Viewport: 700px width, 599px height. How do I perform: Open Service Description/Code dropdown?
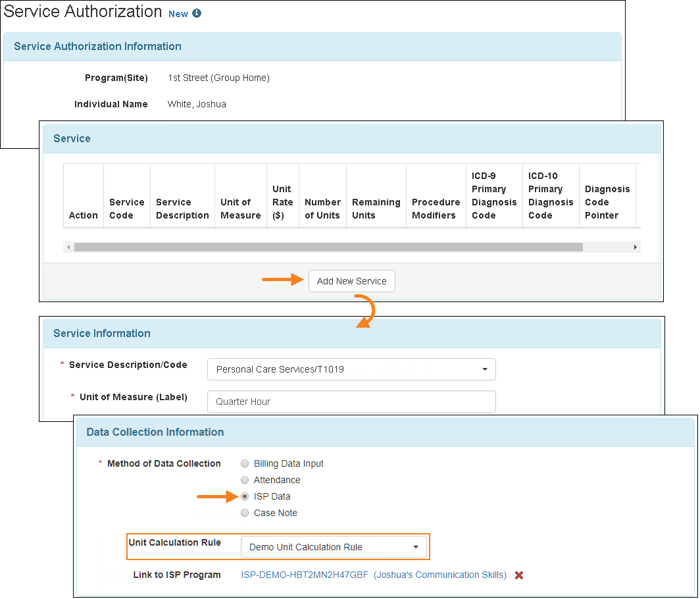pyautogui.click(x=351, y=369)
